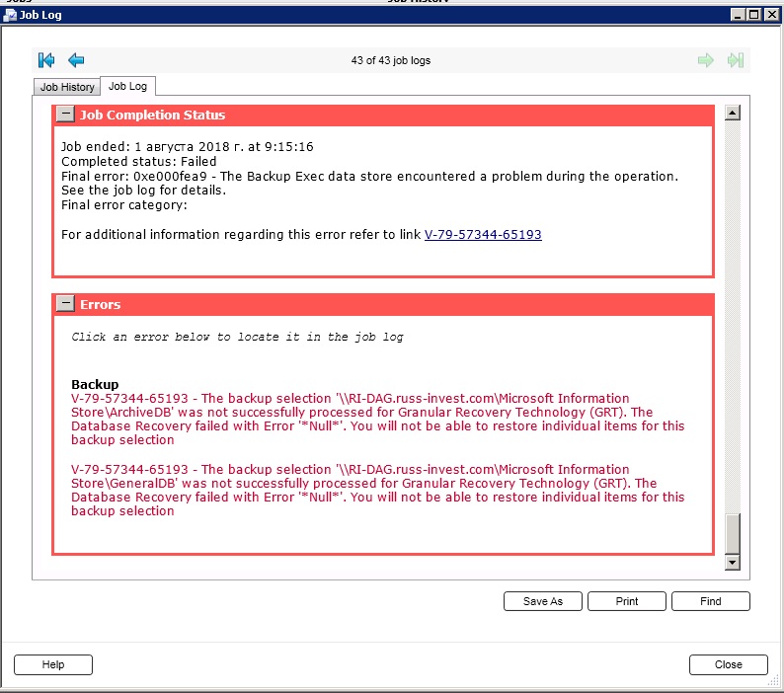Go to the next job log
The height and width of the screenshot is (693, 784).
pos(705,60)
